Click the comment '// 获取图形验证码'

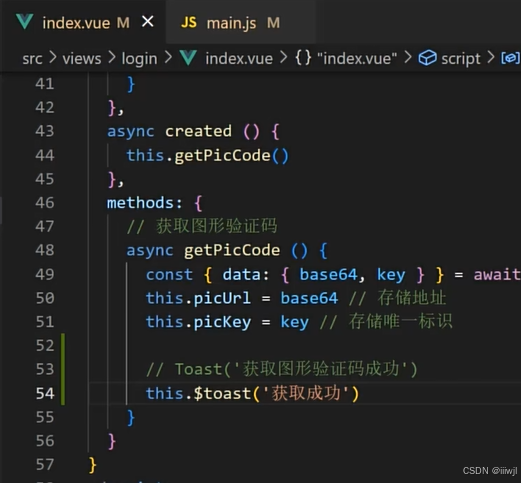pos(202,226)
